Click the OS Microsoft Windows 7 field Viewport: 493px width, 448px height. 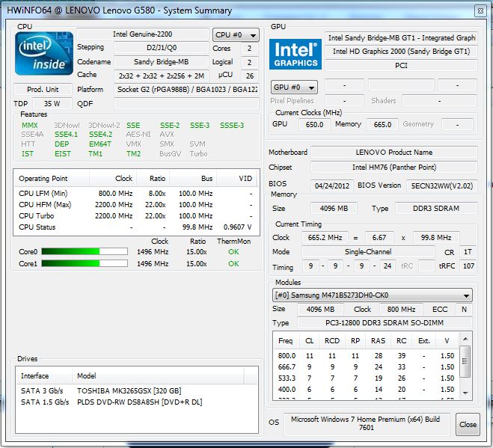(367, 423)
